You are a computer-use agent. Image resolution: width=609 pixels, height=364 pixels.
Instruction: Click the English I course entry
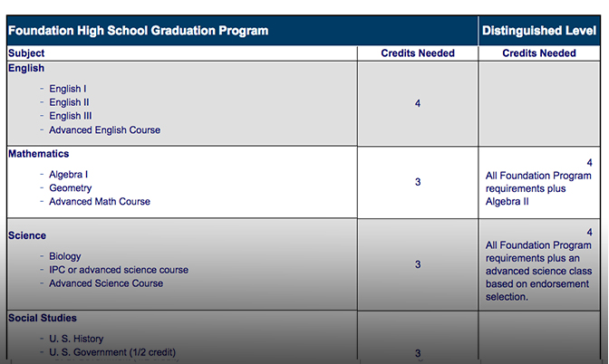[x=69, y=89]
